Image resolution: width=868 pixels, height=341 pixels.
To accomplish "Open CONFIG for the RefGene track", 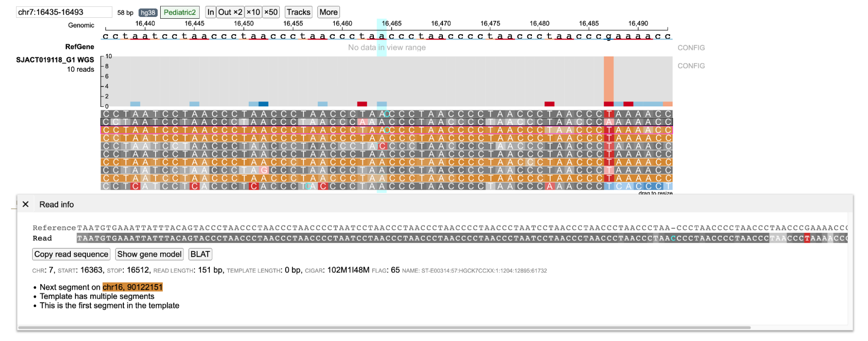I will point(691,48).
